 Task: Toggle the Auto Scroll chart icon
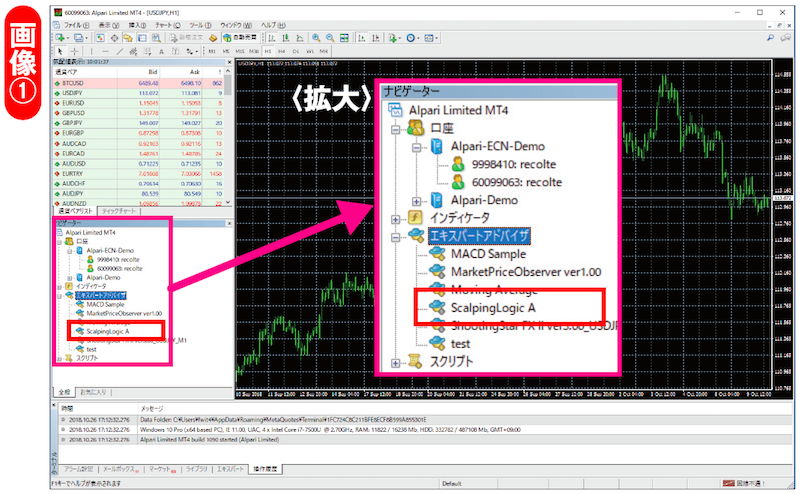click(362, 38)
